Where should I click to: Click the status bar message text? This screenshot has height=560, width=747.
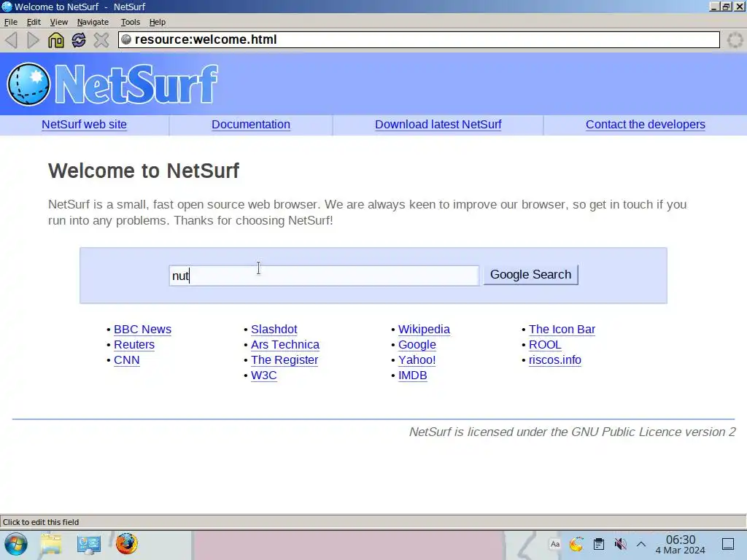coord(41,522)
